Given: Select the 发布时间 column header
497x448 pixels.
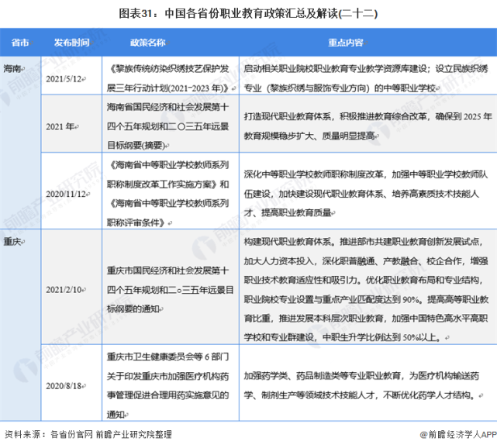Looking at the screenshot, I should tap(71, 43).
